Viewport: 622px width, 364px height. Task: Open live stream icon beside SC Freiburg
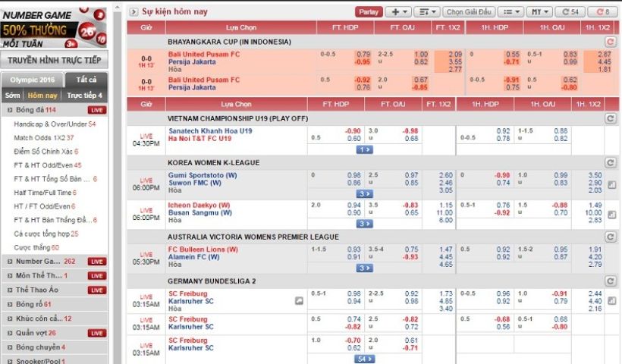click(x=300, y=301)
